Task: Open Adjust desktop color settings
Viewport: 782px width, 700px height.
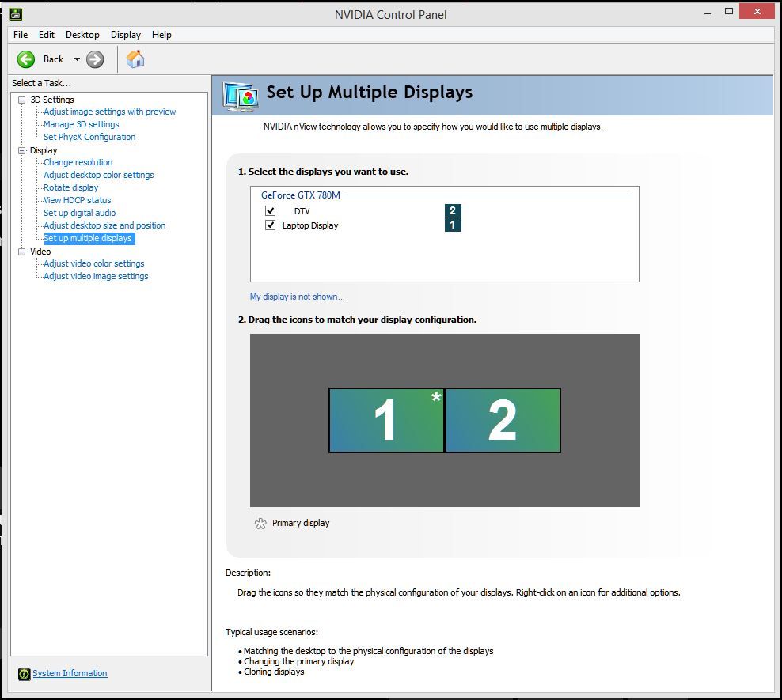Action: point(99,175)
